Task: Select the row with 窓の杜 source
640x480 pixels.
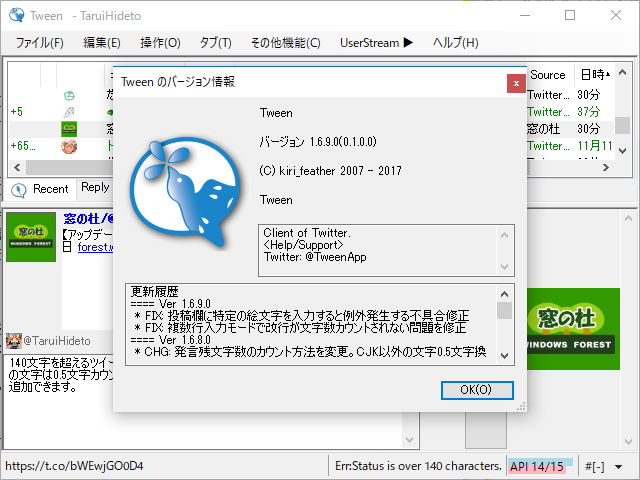Action: 570,129
